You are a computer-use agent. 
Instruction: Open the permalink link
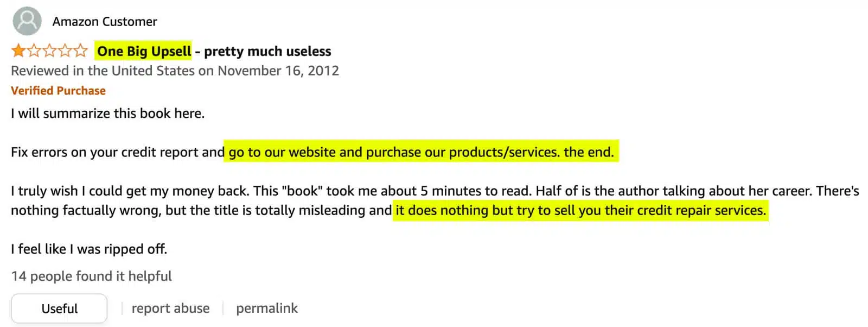(x=267, y=309)
